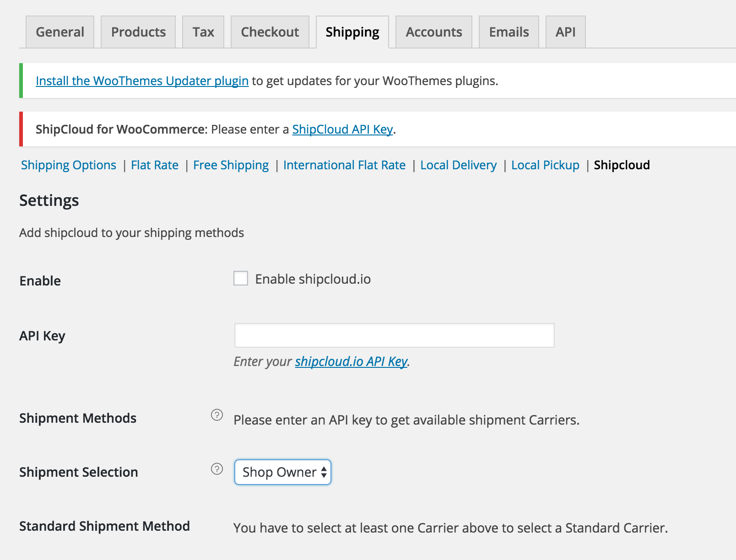Open the Accounts tab

[x=434, y=32]
